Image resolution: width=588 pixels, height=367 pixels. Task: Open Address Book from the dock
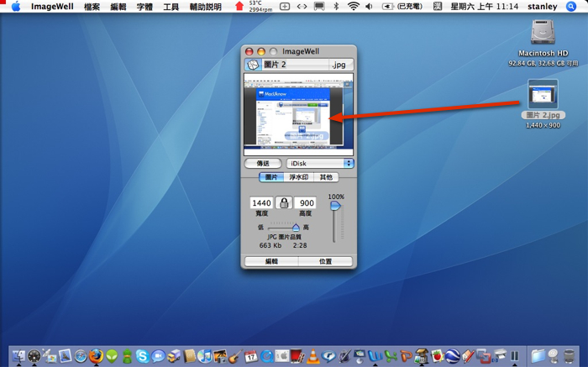pyautogui.click(x=189, y=355)
